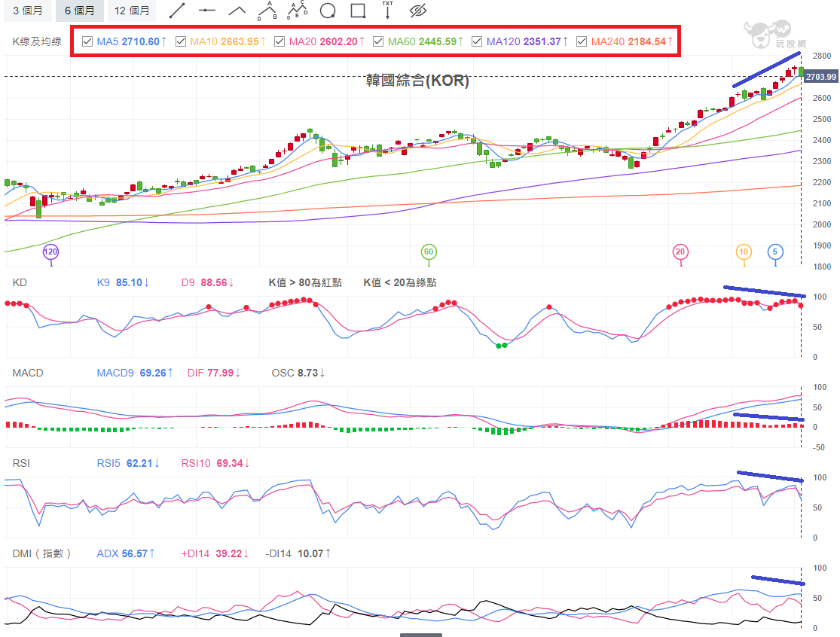Select the circle drawing tool

(x=327, y=11)
